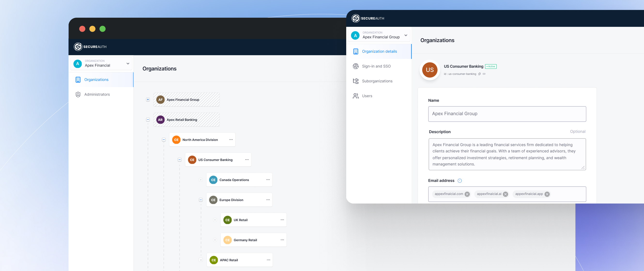The height and width of the screenshot is (271, 644).
Task: Collapse the Europe Division subtree
Action: (201, 200)
